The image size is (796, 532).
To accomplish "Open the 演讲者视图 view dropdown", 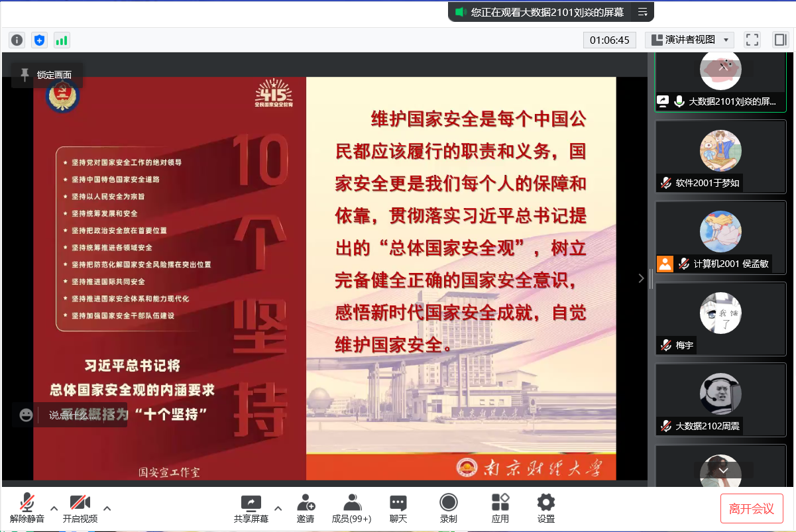I will pos(689,40).
